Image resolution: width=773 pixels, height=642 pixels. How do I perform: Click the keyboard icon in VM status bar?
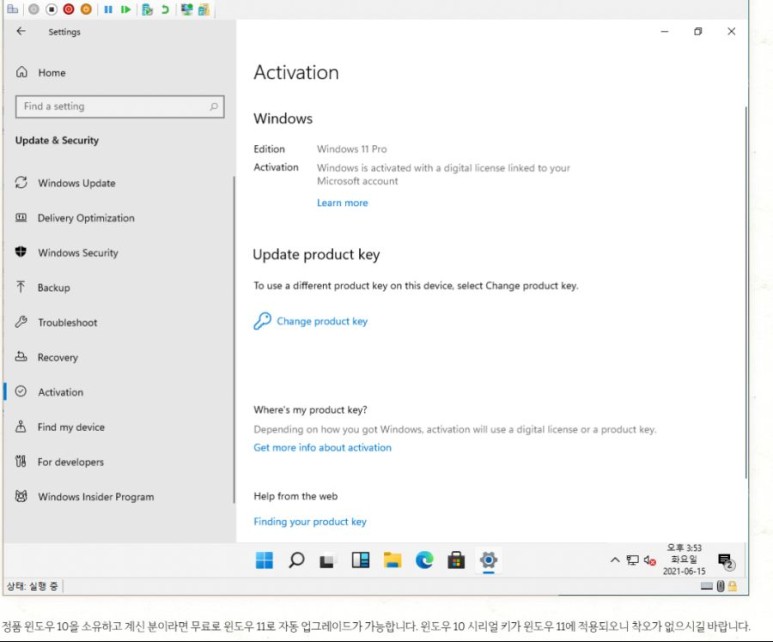[706, 586]
